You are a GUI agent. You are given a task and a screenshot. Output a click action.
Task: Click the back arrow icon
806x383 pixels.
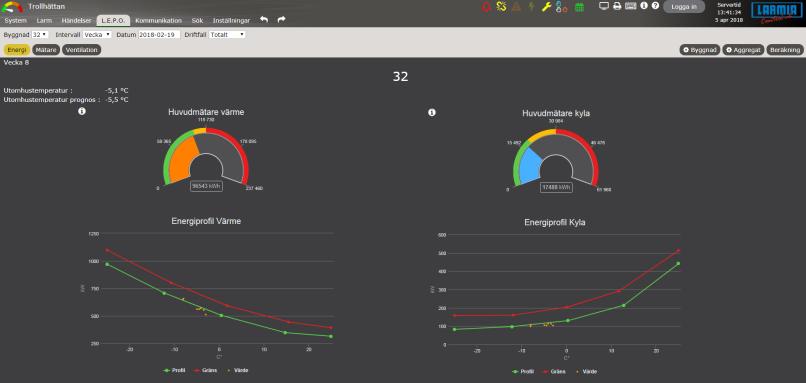click(264, 20)
